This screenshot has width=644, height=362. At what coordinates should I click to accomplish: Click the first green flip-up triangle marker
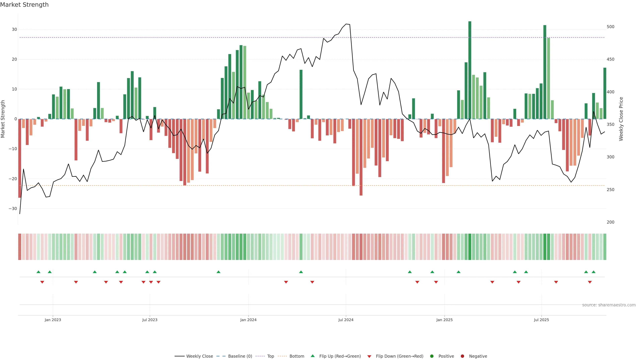(38, 272)
